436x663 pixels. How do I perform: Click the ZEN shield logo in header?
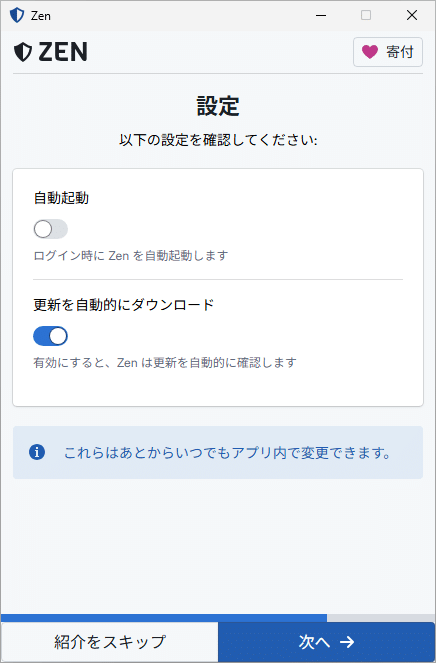[x=23, y=52]
